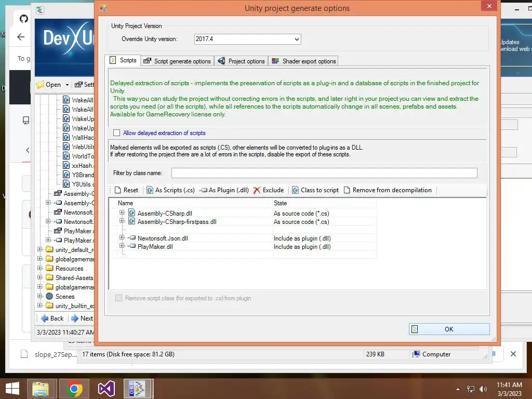Click the Scripts tab icon
532x399 pixels.
coord(113,60)
